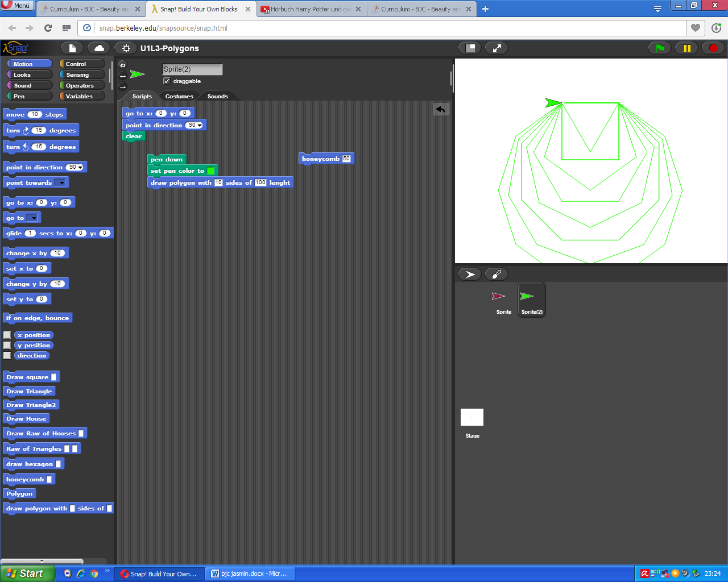Bookmark page with heart icon
This screenshot has height=582, width=728.
click(696, 28)
